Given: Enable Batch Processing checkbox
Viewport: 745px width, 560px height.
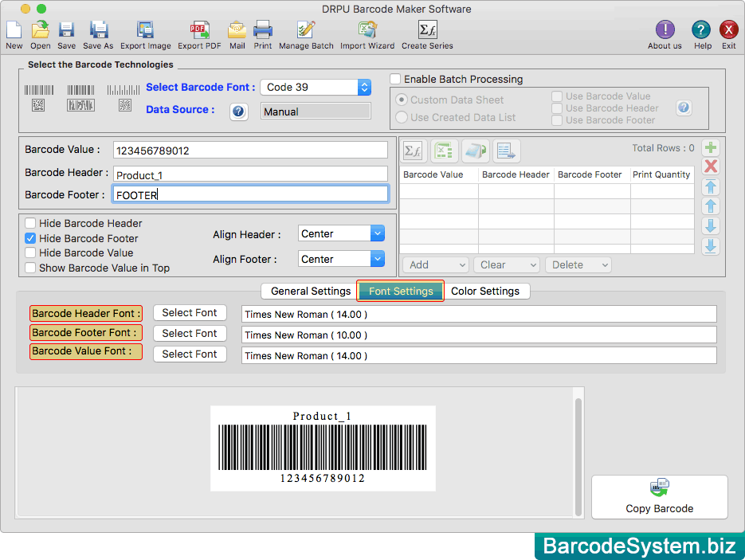Looking at the screenshot, I should [395, 79].
